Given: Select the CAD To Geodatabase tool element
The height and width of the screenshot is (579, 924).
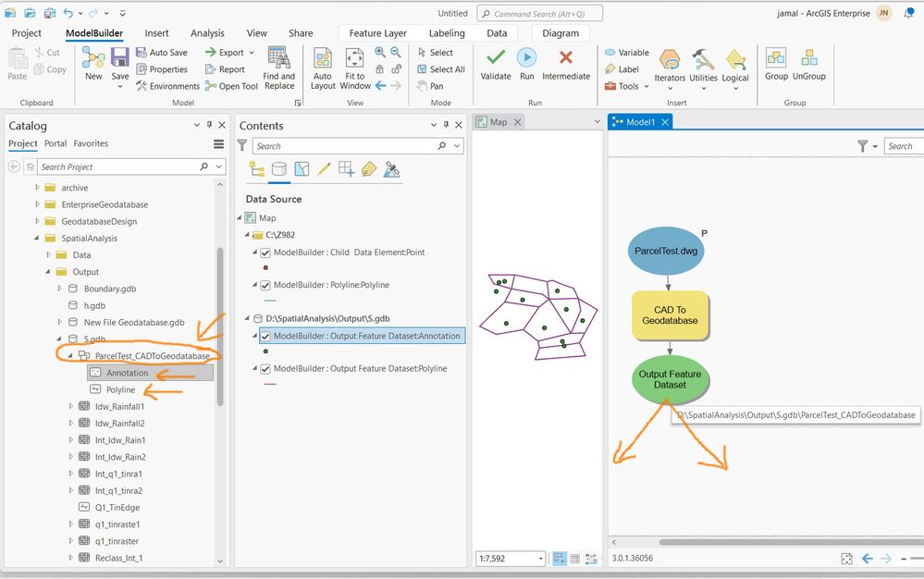Looking at the screenshot, I should (x=670, y=315).
